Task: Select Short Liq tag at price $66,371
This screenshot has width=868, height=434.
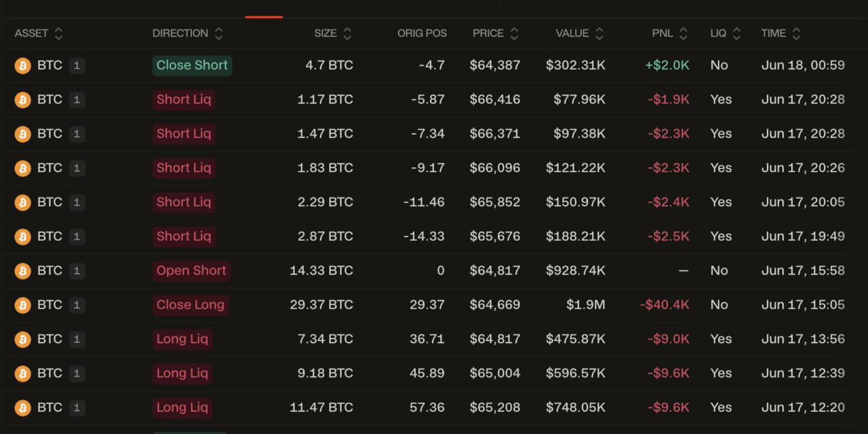Action: pyautogui.click(x=184, y=134)
